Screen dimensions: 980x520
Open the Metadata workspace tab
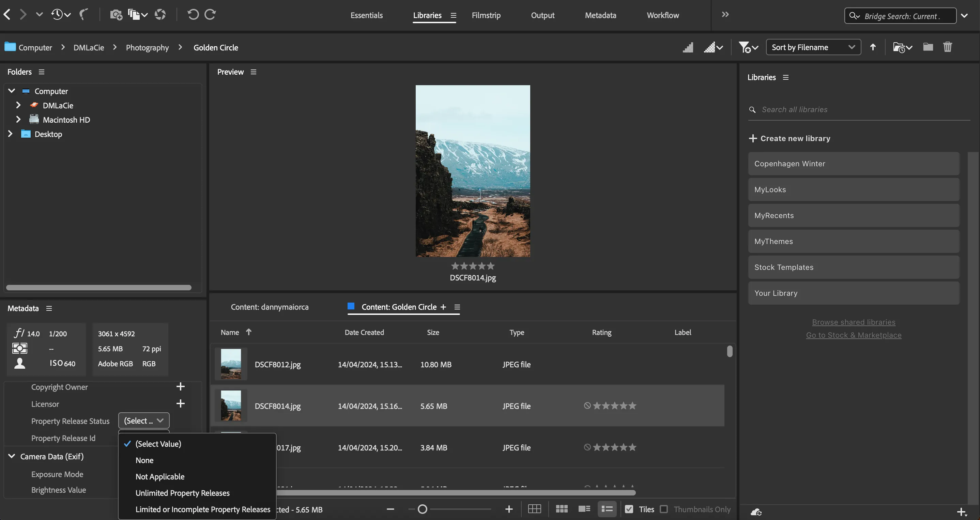(600, 15)
